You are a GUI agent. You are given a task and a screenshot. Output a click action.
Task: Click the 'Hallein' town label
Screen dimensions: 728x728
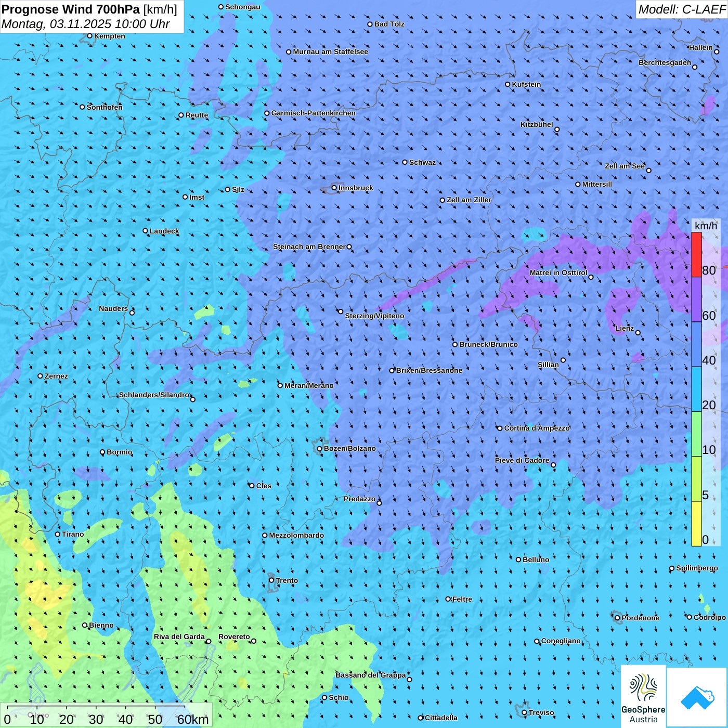pyautogui.click(x=701, y=47)
